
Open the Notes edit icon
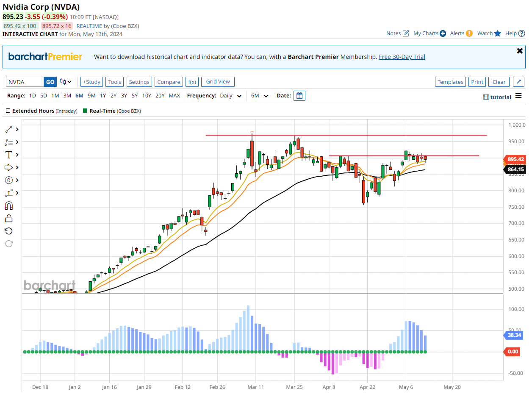[x=406, y=33]
